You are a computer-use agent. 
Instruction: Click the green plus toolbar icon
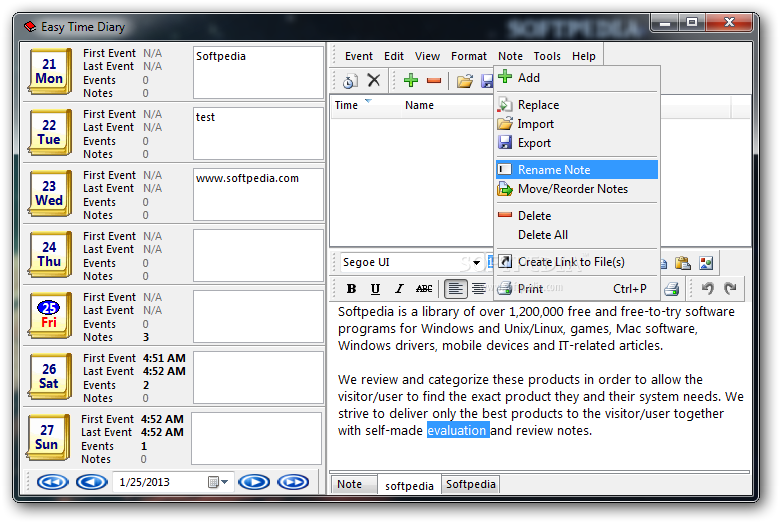coord(411,80)
